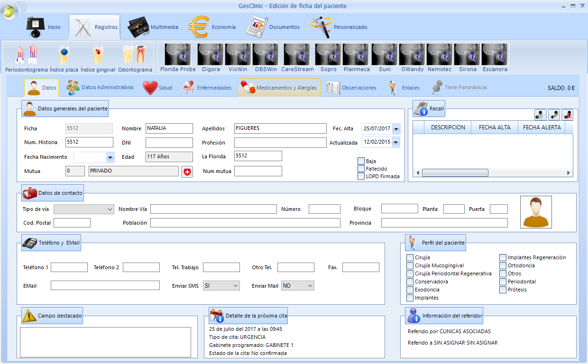Launch the Sopro imaging link
Image resolution: width=588 pixels, height=364 pixels.
(328, 58)
